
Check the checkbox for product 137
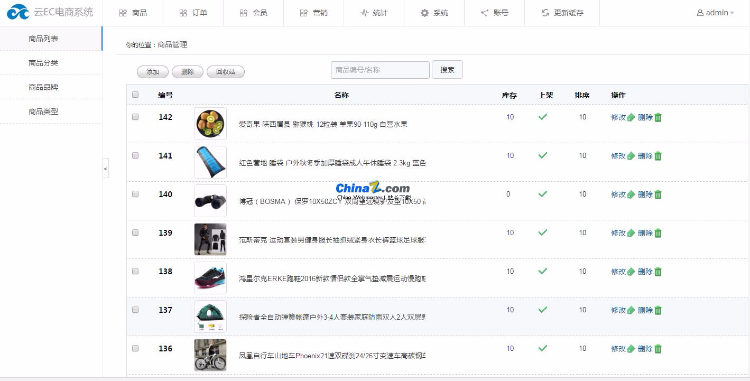(135, 310)
